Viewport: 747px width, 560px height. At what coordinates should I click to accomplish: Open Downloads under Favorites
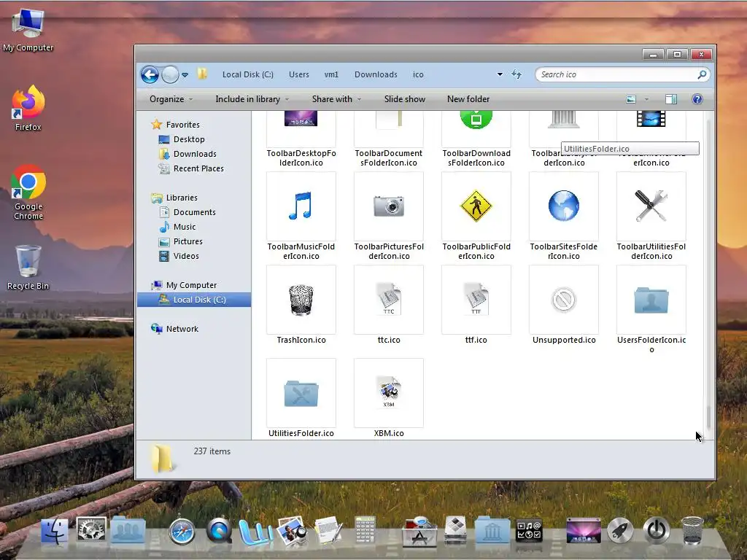coord(194,154)
